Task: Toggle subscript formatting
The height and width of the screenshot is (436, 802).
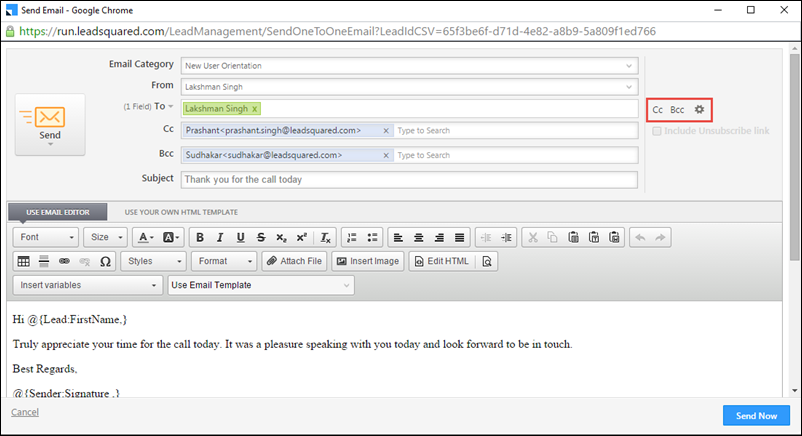Action: [x=281, y=237]
